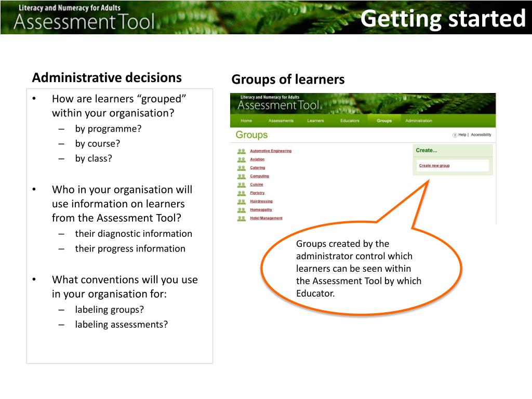Select the Homeopathy group link
The image size is (532, 399).
261,210
